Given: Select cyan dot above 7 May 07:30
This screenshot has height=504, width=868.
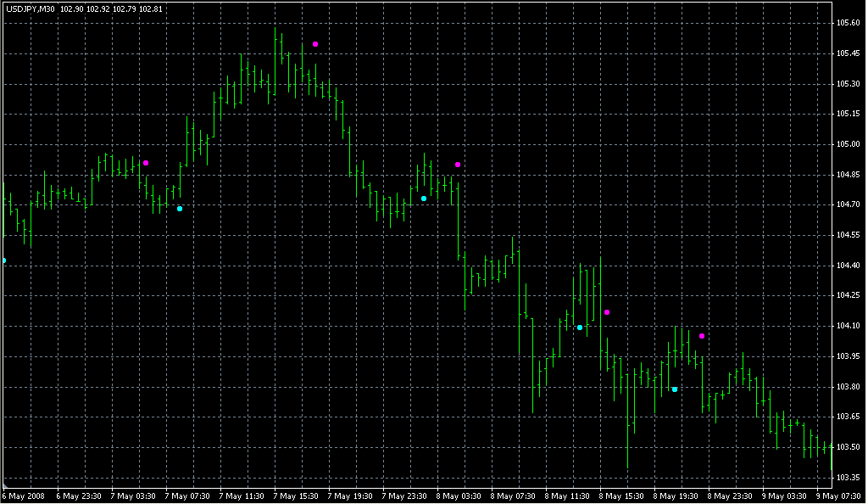Looking at the screenshot, I should coord(180,209).
